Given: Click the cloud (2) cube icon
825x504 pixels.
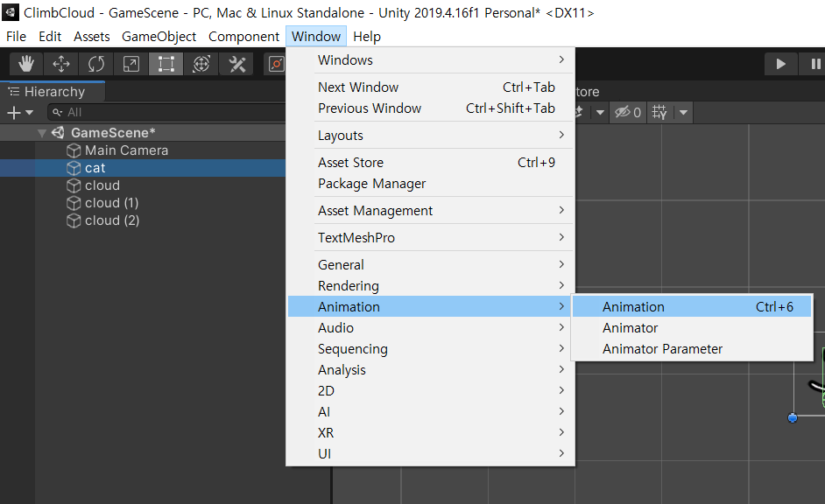Looking at the screenshot, I should [x=74, y=220].
